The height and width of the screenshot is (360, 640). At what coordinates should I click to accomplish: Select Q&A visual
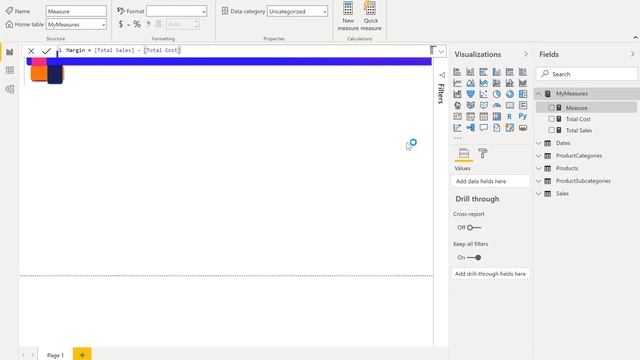[x=483, y=128]
